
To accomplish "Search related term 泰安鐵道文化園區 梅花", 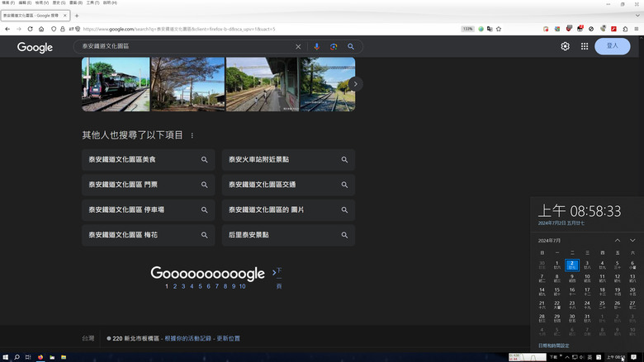I will tap(149, 235).
